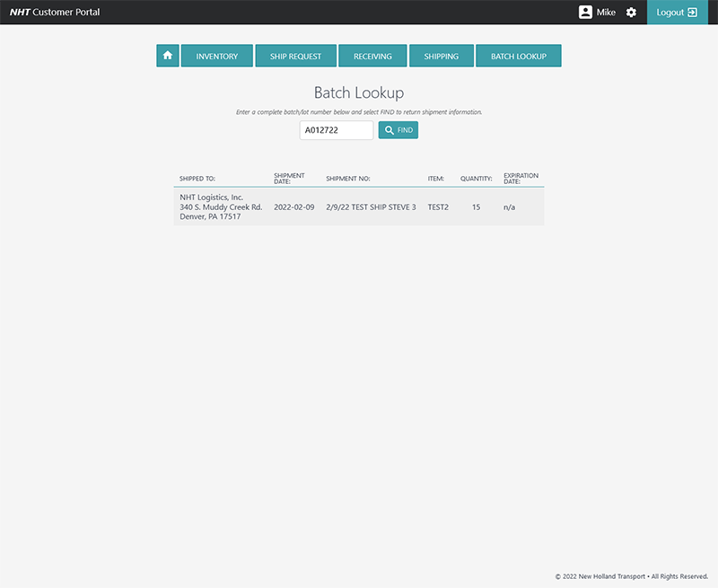Click the EXPIRATION DATE column header
This screenshot has width=718, height=588.
(x=521, y=179)
